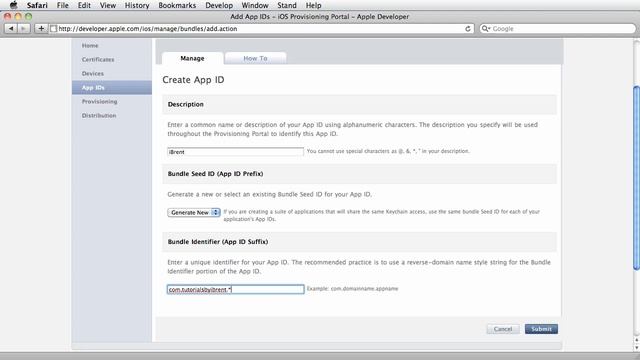Open Certificates in sidebar

(98, 60)
